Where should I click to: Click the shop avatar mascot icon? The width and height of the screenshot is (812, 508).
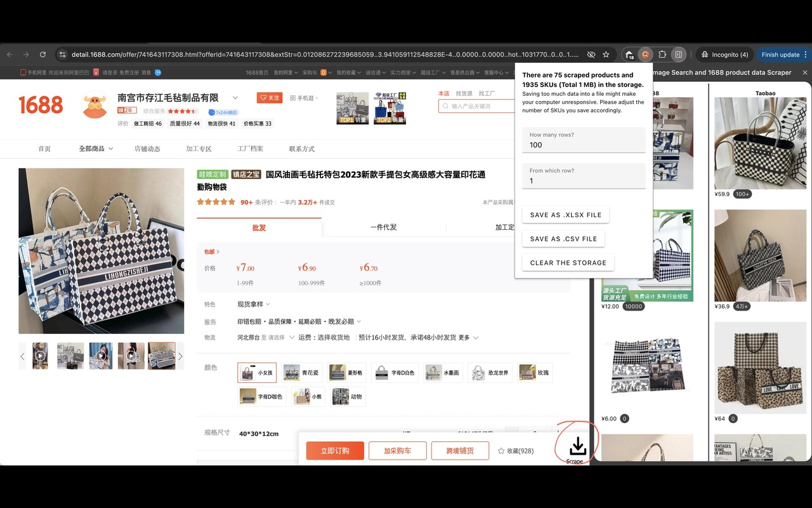pyautogui.click(x=95, y=105)
